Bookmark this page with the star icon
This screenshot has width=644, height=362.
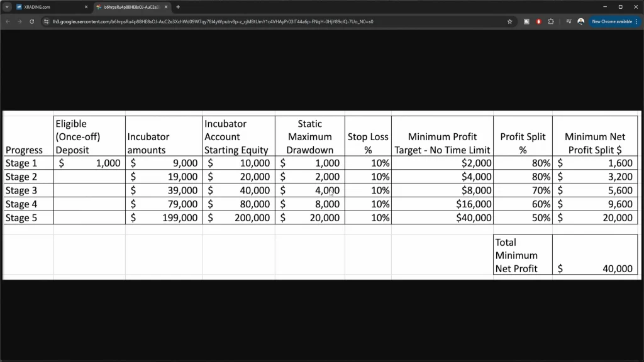(x=509, y=21)
